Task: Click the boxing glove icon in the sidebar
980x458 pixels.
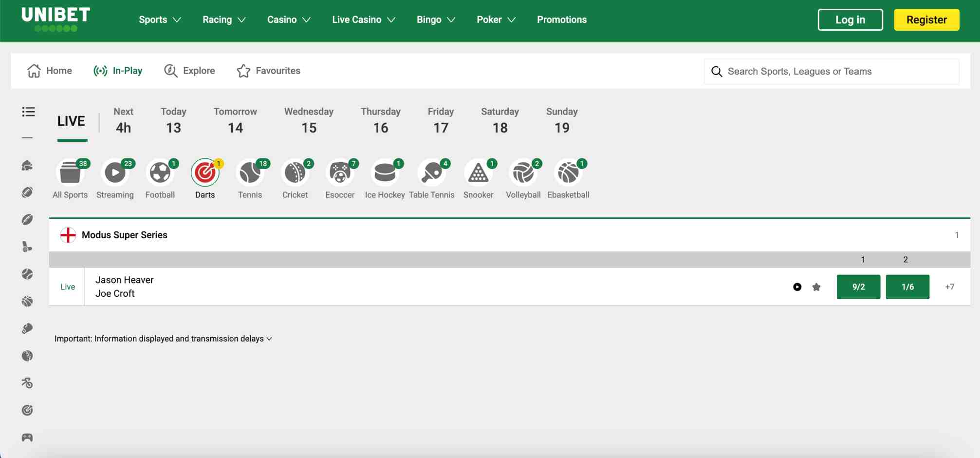Action: 28,328
